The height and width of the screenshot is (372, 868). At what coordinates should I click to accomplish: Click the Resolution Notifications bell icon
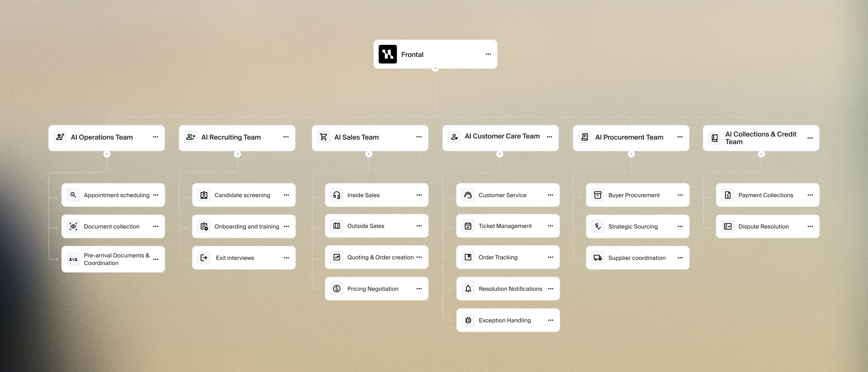coord(468,289)
